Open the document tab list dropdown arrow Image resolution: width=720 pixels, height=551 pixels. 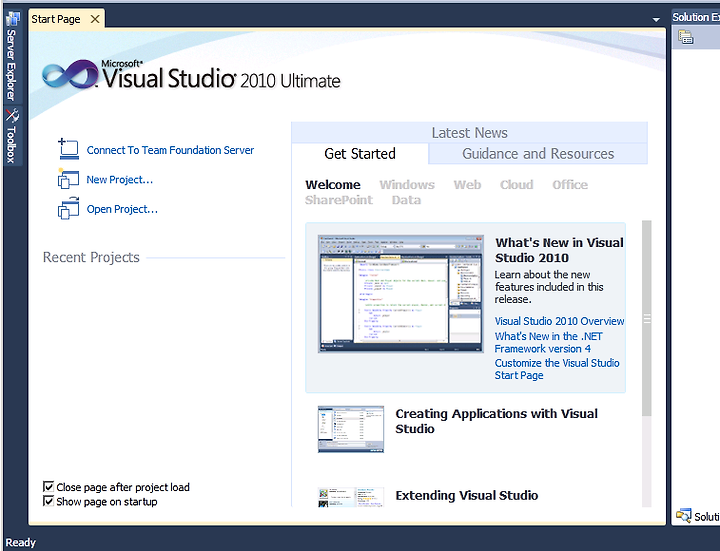click(x=656, y=20)
